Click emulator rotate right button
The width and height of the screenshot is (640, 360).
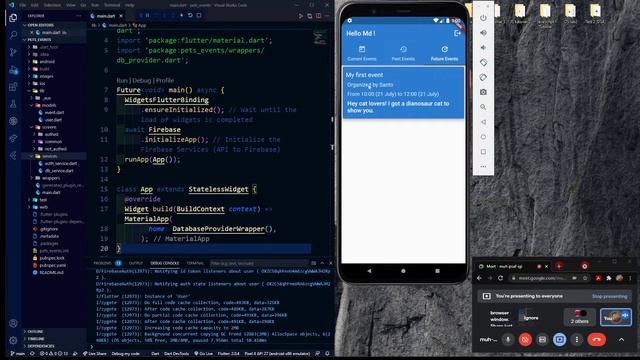click(483, 77)
